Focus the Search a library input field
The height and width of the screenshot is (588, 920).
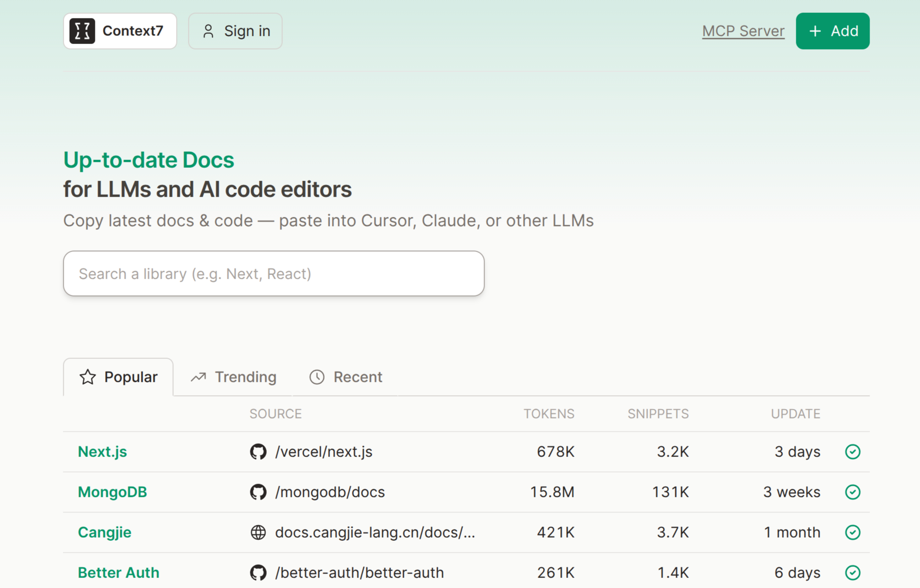click(274, 274)
